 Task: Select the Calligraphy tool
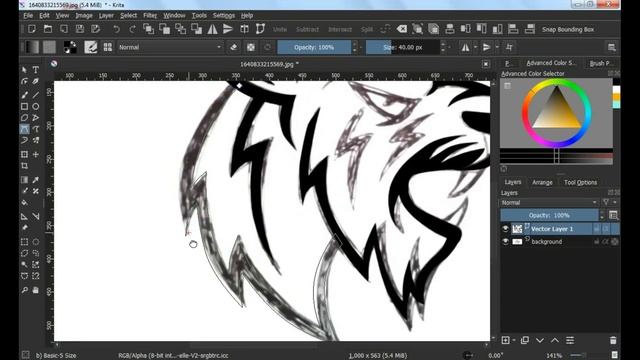[36, 81]
